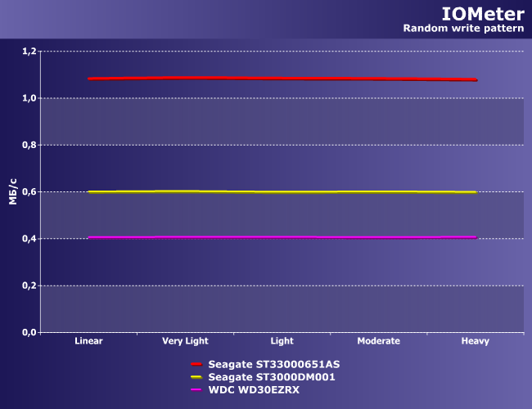Select the 'Seagate ST3000DM001' legend label
The height and width of the screenshot is (409, 532).
tap(272, 377)
